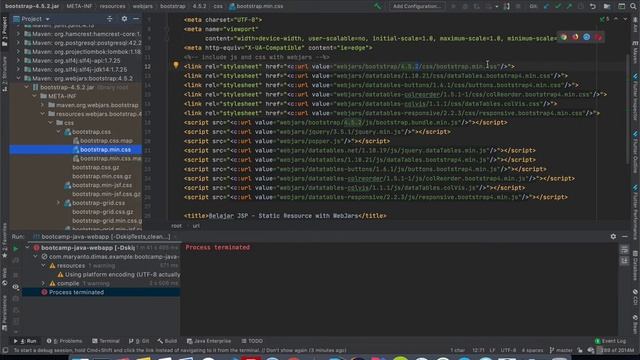Toggle the eye view filter in Run panel
Viewport: 640px width, 360px height.
16,287
